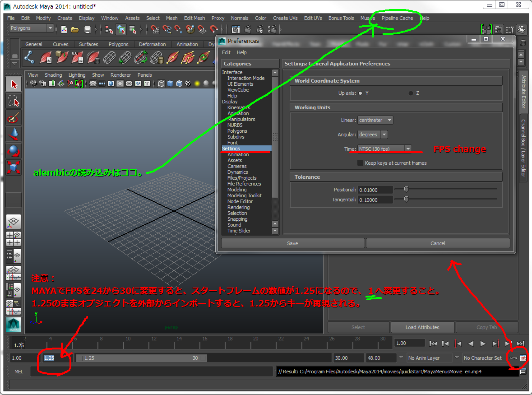Viewport: 532px width, 395px height.
Task: Go to start of playback range
Action: pos(433,344)
